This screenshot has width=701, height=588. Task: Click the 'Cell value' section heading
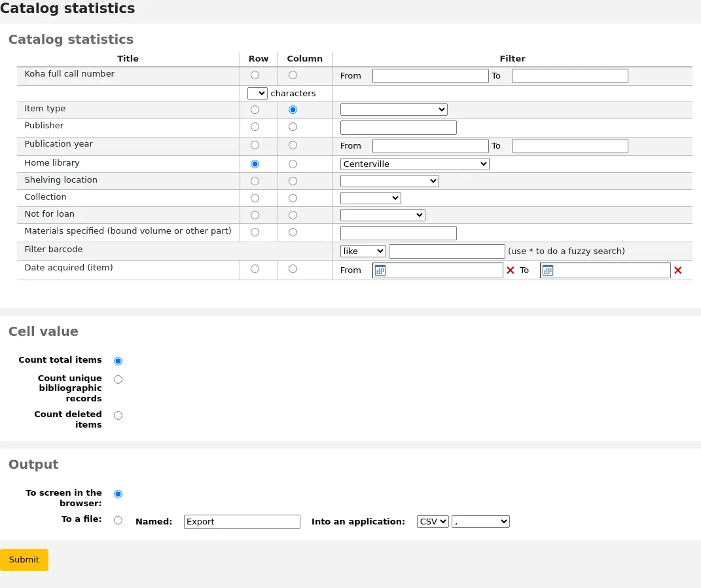click(43, 331)
